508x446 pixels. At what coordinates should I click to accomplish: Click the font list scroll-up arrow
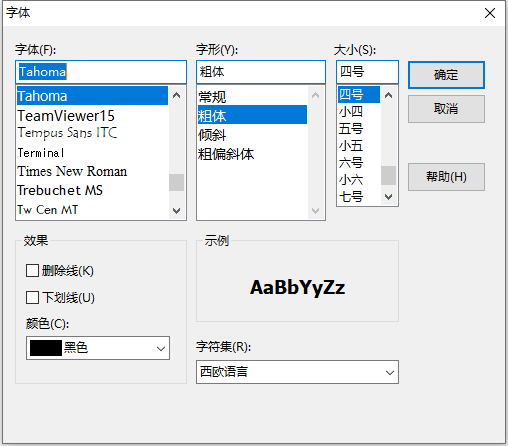tap(176, 96)
